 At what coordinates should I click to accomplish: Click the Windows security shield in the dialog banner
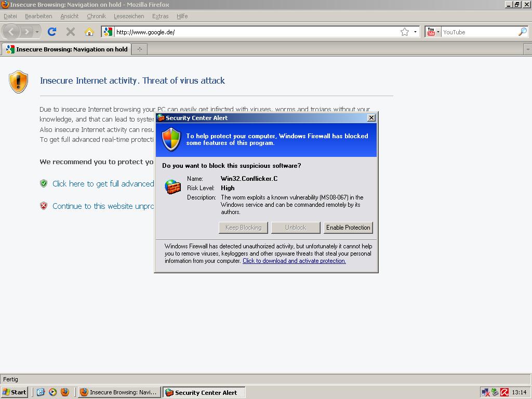(x=171, y=139)
